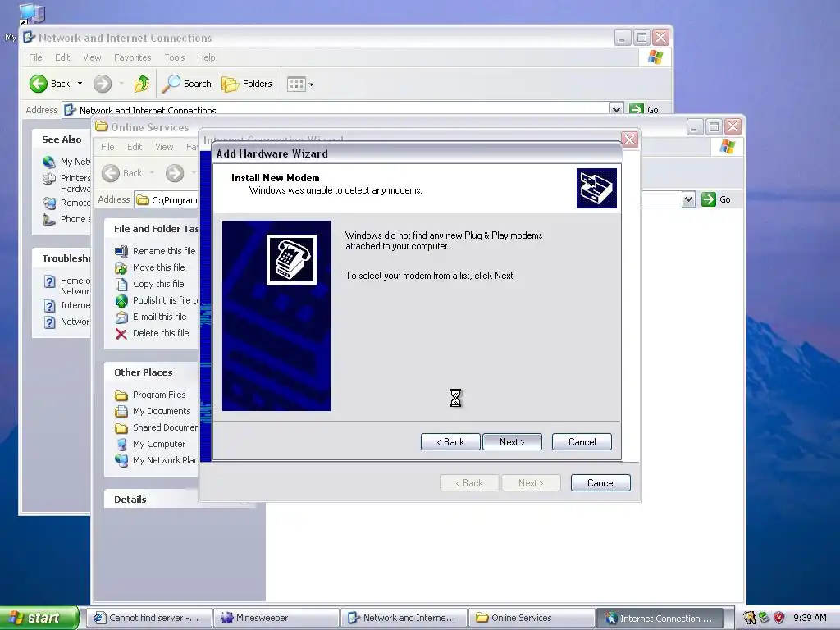Open the View menu in the Online Services window
This screenshot has width=840, height=630.
point(164,147)
